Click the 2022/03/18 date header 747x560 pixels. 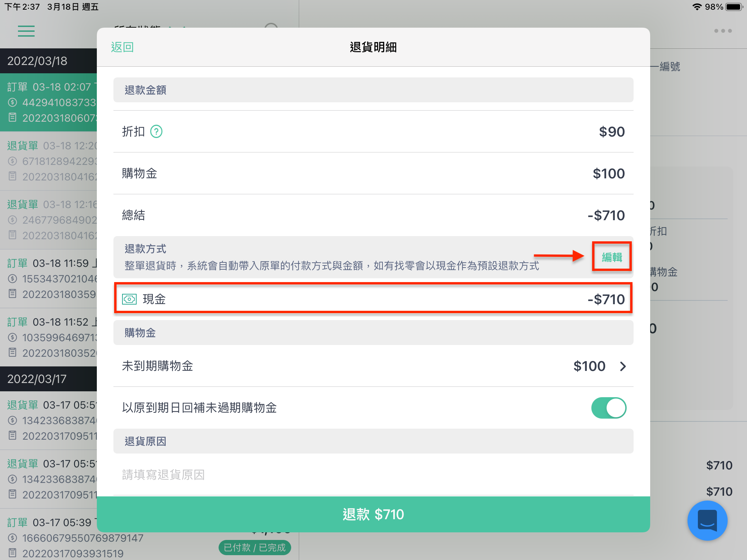(48, 61)
